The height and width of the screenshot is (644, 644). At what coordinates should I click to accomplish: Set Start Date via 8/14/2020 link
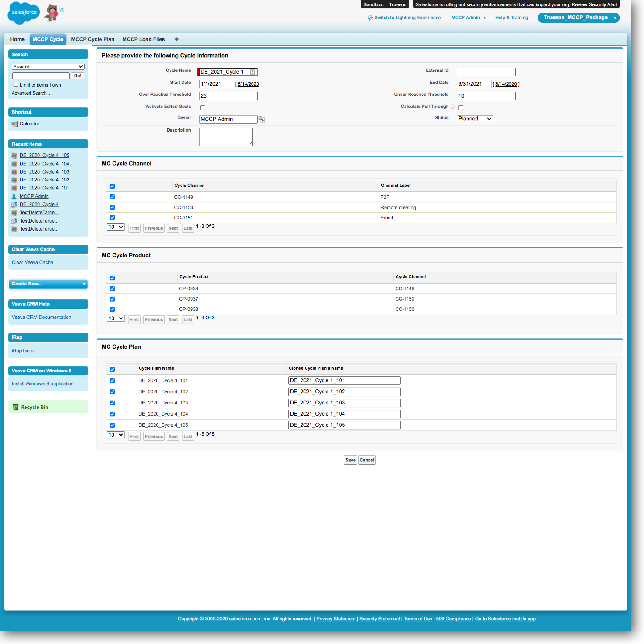(x=248, y=84)
